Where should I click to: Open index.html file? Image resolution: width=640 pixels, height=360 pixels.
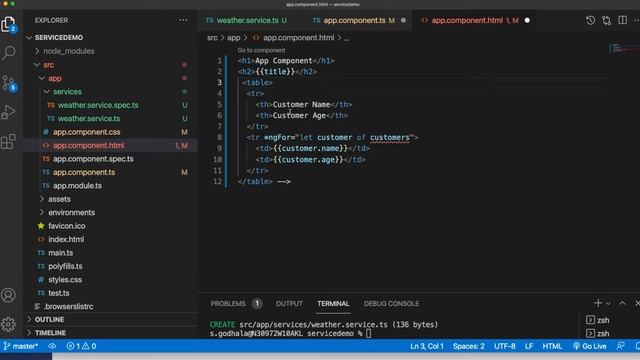click(x=66, y=239)
